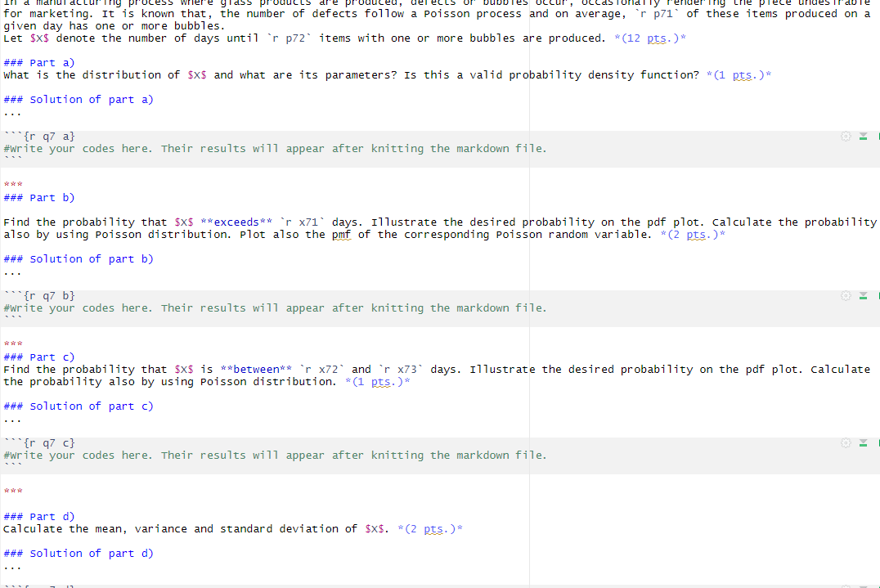Run the q7 c code chunk
This screenshot has width=880, height=588.
point(878,442)
